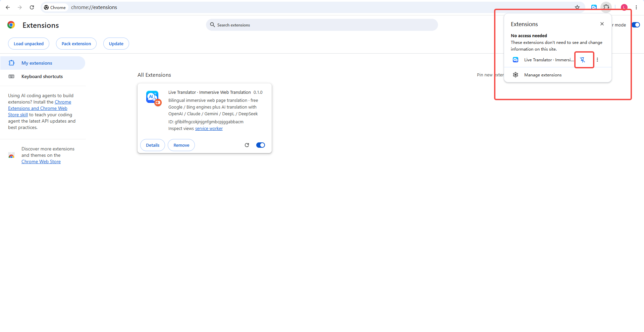Click Pack extension button
This screenshot has width=644, height=332.
(x=76, y=44)
